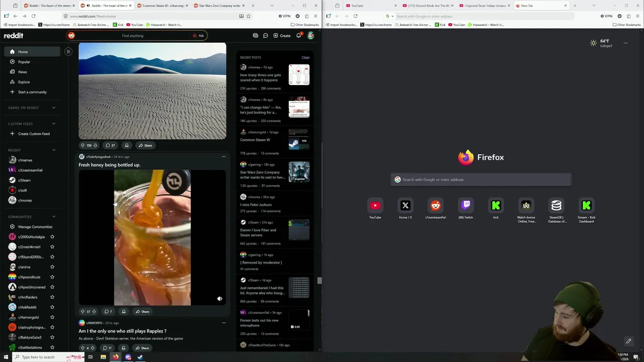Open Reddit chat icon in header
This screenshot has height=362, width=644.
pyautogui.click(x=266, y=36)
